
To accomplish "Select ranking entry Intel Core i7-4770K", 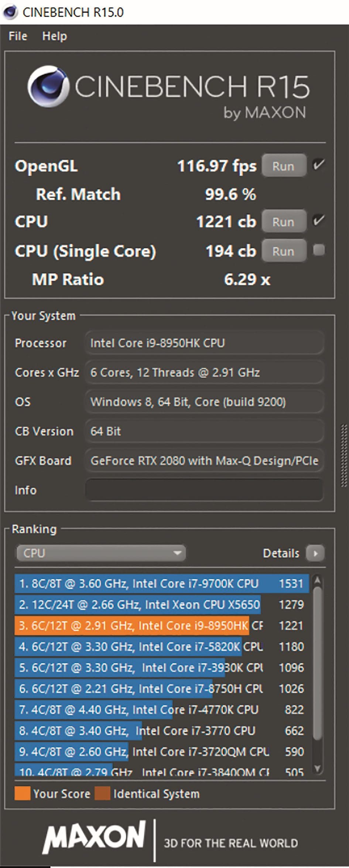I will point(162,710).
